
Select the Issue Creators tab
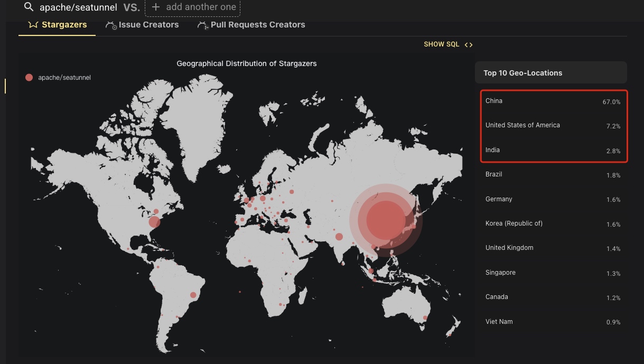pos(148,25)
